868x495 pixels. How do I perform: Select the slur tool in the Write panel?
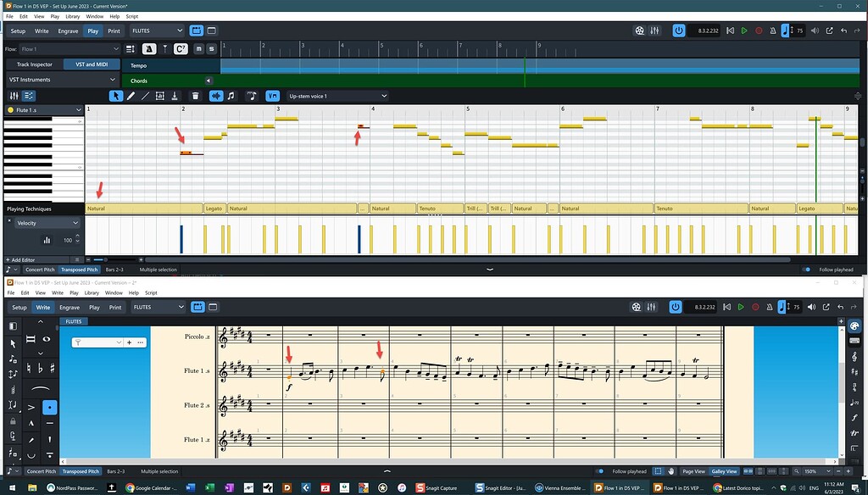tap(39, 387)
